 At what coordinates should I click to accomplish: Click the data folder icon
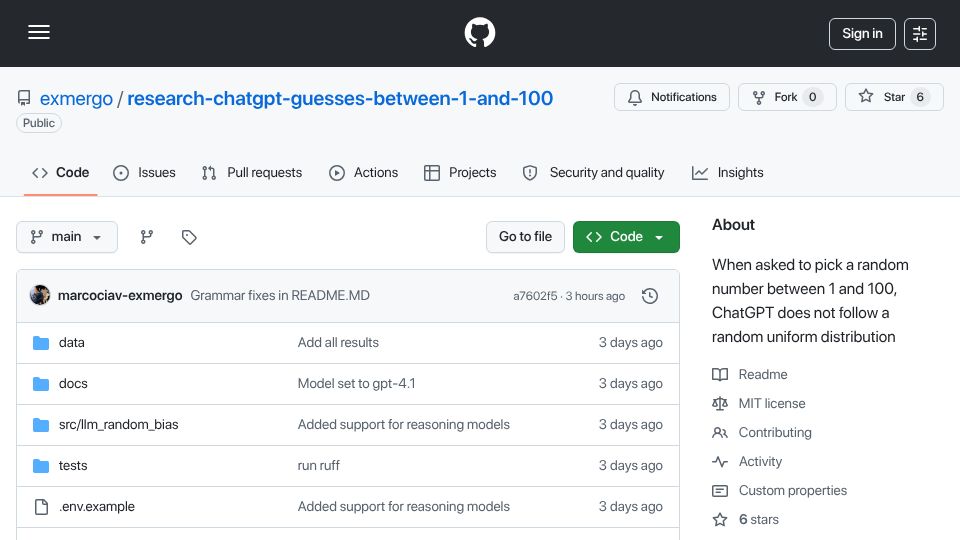pyautogui.click(x=41, y=343)
